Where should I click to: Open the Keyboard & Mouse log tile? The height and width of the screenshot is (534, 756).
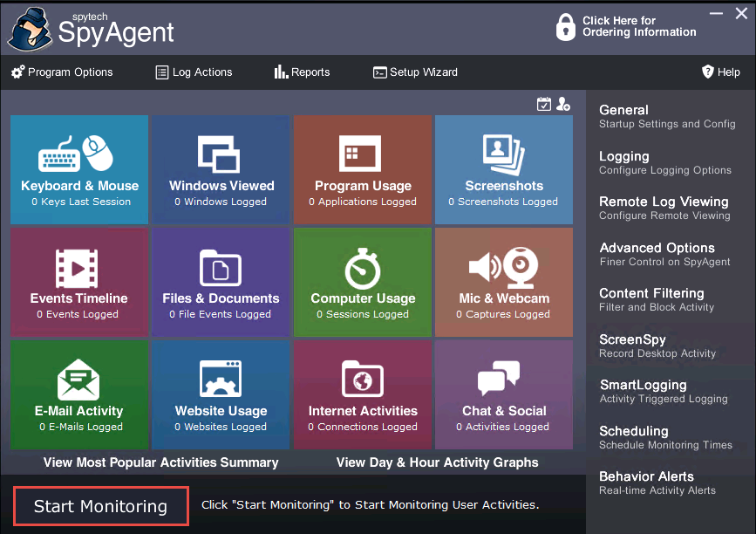tap(79, 169)
